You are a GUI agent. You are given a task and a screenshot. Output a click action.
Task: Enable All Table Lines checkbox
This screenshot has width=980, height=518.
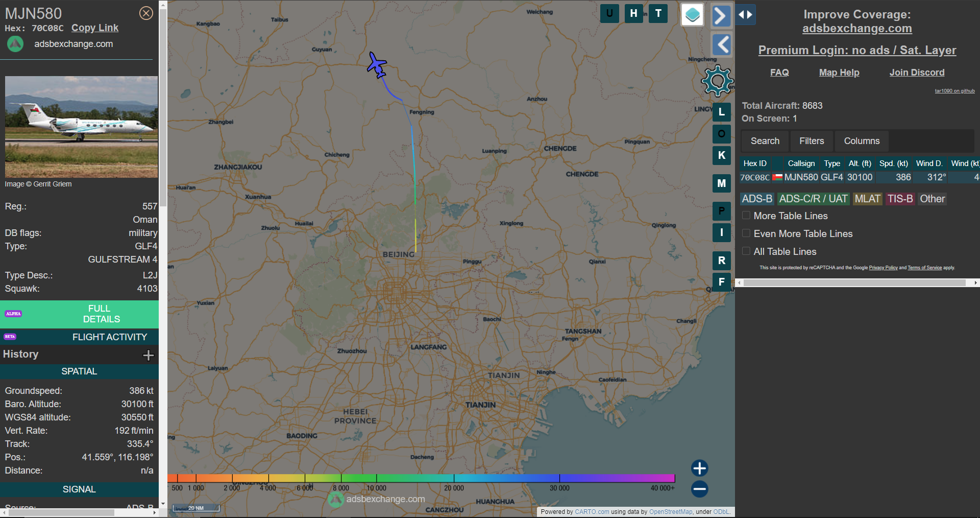[x=746, y=251]
